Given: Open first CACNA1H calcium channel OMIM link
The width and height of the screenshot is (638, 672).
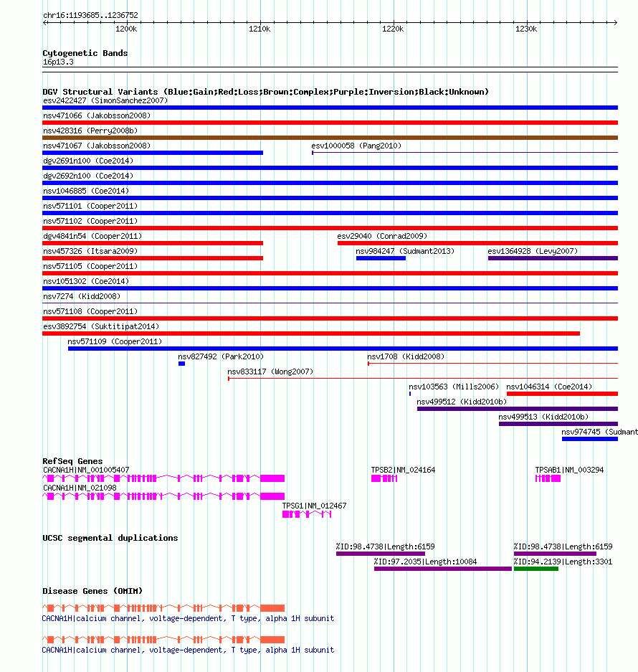Looking at the screenshot, I should point(188,618).
